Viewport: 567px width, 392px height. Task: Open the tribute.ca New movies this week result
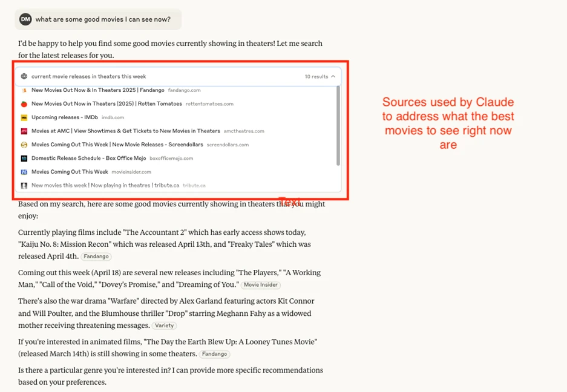point(105,185)
